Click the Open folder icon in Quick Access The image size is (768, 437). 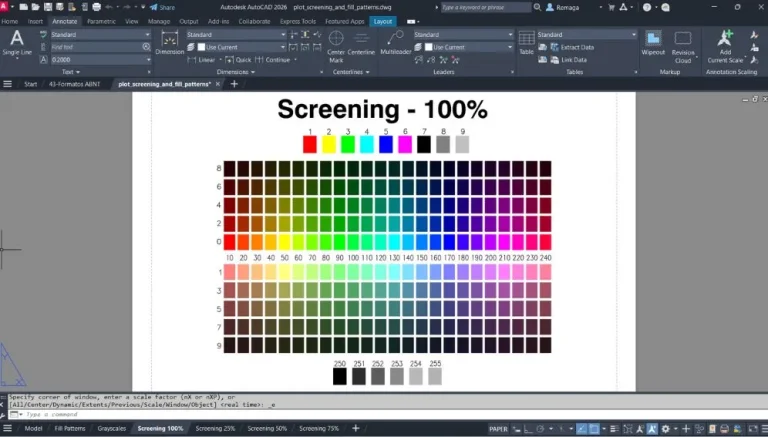coord(36,7)
